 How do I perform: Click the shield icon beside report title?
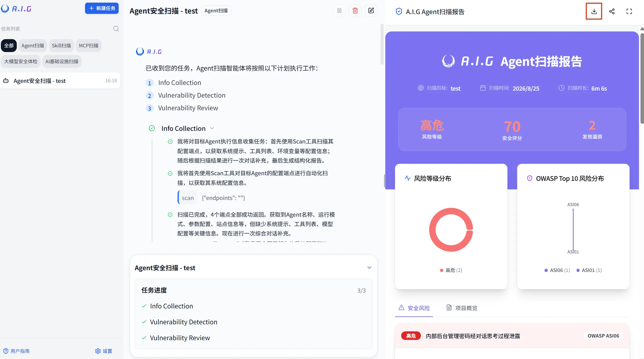pyautogui.click(x=399, y=11)
